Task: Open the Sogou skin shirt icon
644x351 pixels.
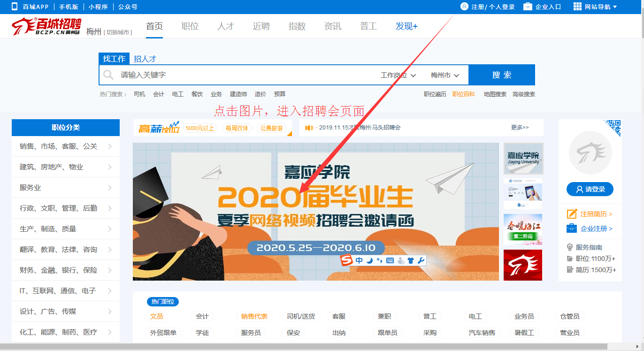Action: [x=411, y=260]
